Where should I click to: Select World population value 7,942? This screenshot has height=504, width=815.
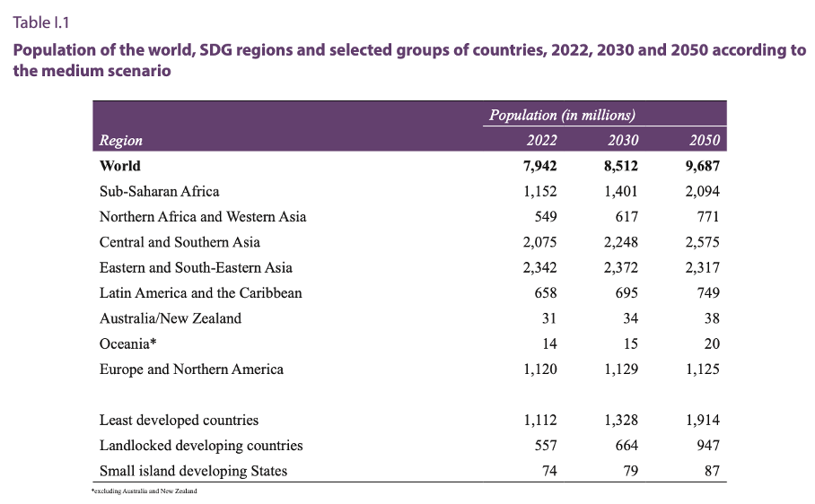pos(539,166)
